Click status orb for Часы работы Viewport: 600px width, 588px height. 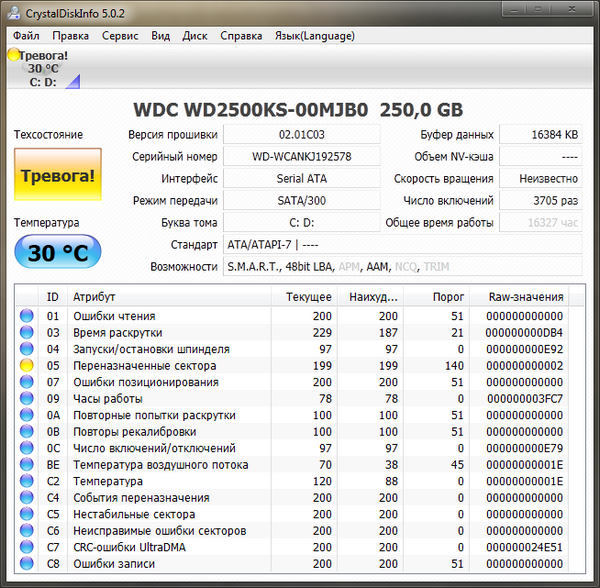click(26, 398)
